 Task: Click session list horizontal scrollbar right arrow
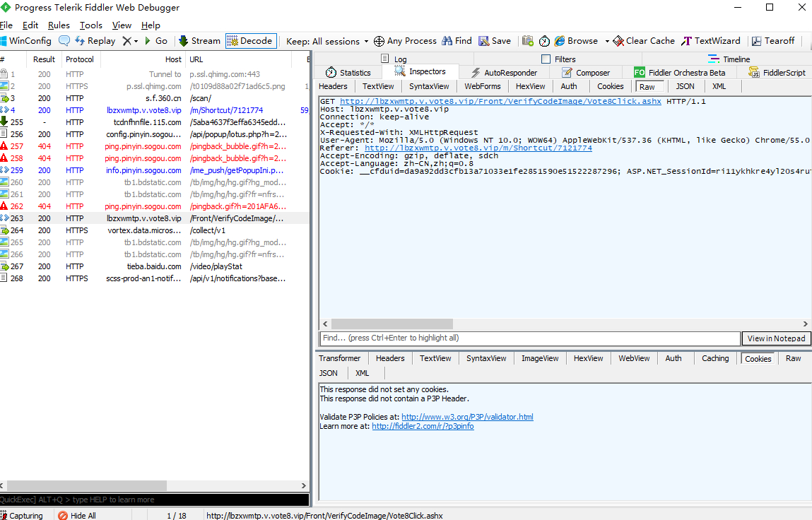(x=303, y=486)
